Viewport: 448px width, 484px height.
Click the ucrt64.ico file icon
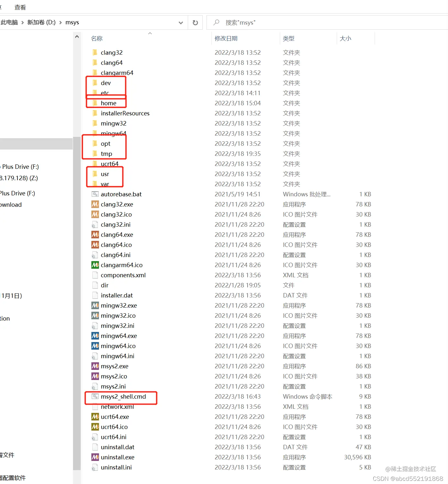pos(95,427)
